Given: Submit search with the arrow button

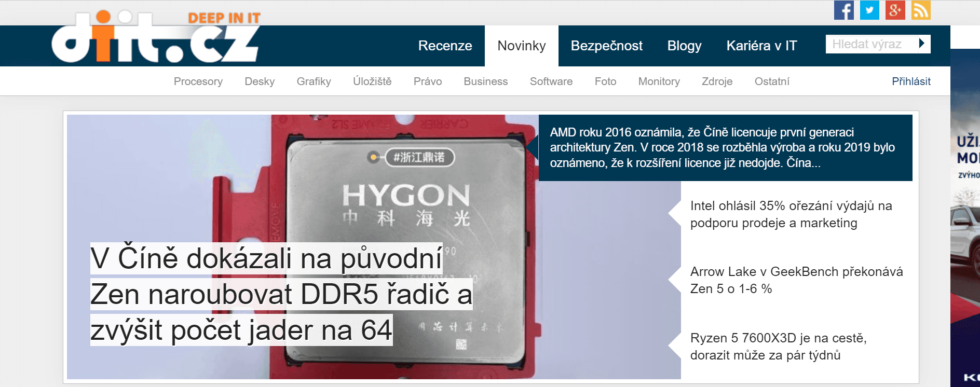Looking at the screenshot, I should (x=922, y=44).
